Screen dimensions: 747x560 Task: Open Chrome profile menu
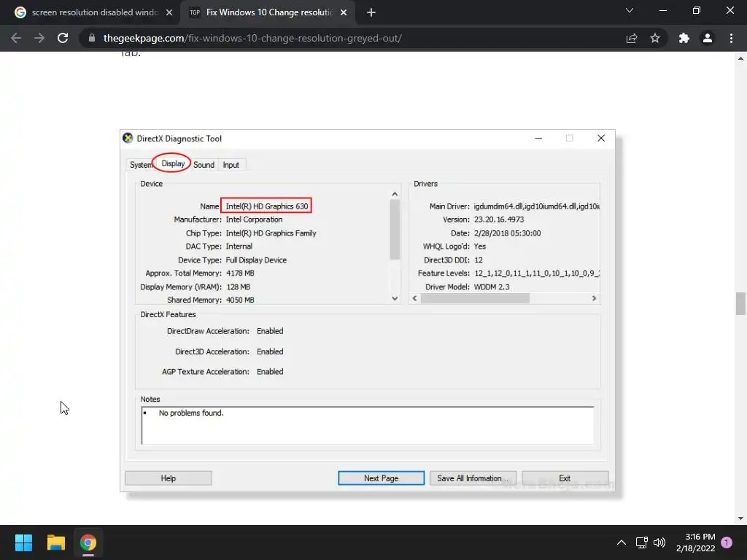(x=708, y=38)
